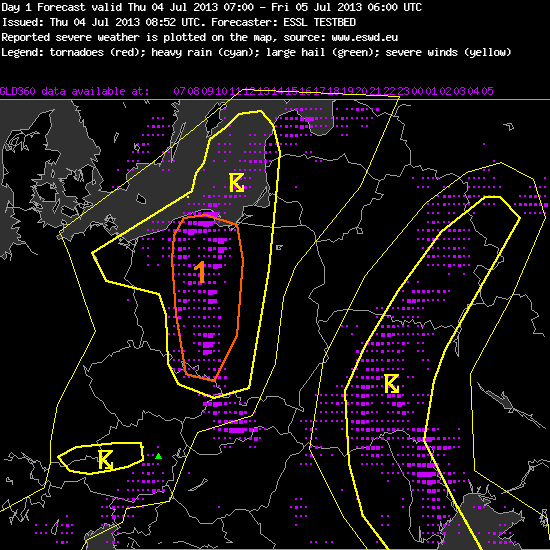The image size is (550, 550).
Task: Click the orange level 1 threat label
Action: (200, 272)
